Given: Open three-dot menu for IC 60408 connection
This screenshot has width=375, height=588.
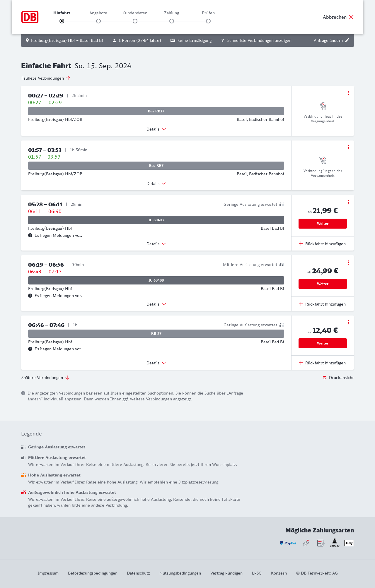Looking at the screenshot, I should [x=348, y=263].
